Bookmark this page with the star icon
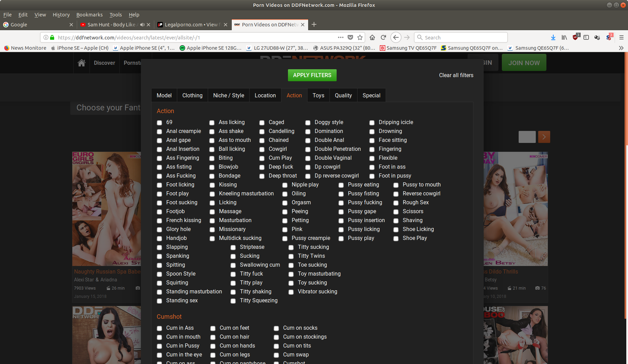This screenshot has width=628, height=364. click(x=360, y=37)
